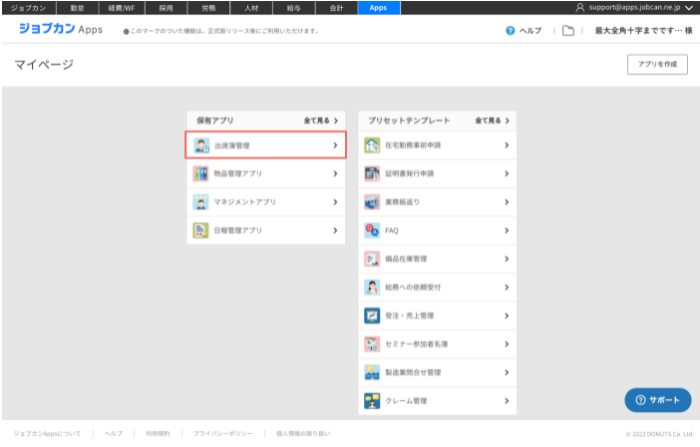Click the 受注・売上管理 chart icon
700x447 pixels.
click(372, 316)
